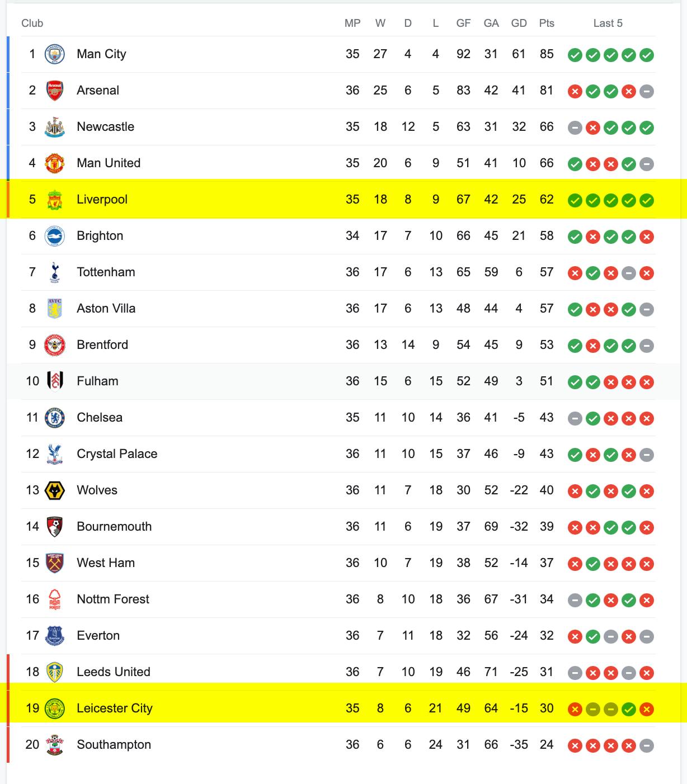Click the Everton club crest

(x=55, y=636)
